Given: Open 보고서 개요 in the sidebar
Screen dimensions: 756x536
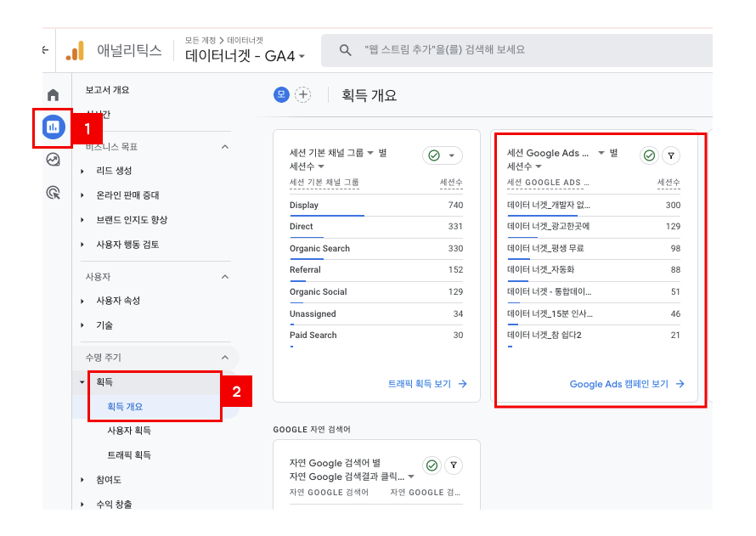Looking at the screenshot, I should click(107, 90).
